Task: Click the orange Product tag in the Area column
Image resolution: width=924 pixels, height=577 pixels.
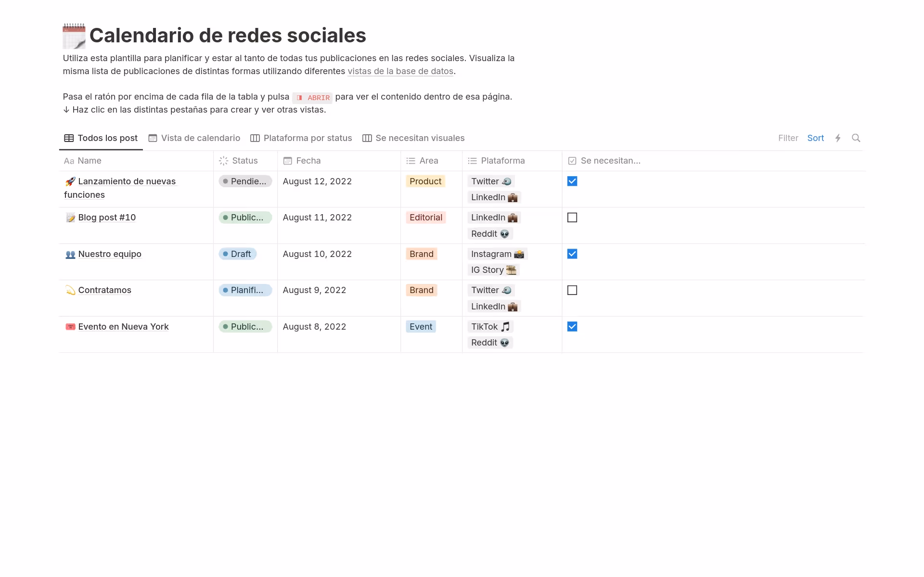Action: tap(425, 181)
